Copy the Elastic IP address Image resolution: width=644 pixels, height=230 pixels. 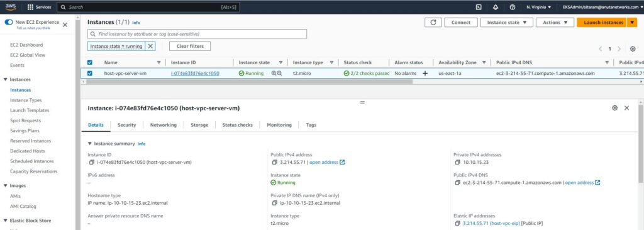458,223
